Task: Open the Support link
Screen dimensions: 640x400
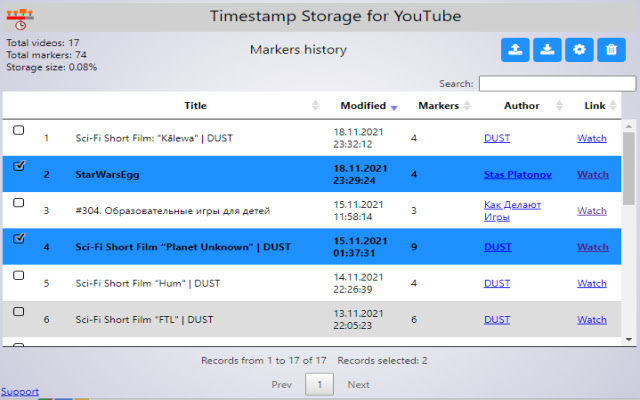Action: 20,392
